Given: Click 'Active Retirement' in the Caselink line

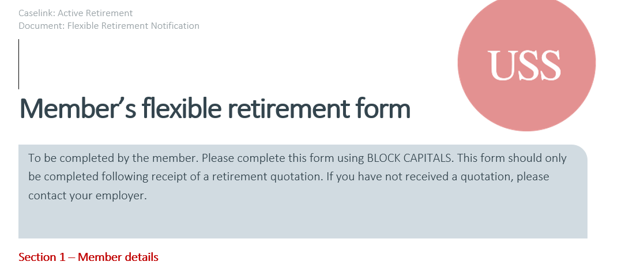Looking at the screenshot, I should pos(95,13).
